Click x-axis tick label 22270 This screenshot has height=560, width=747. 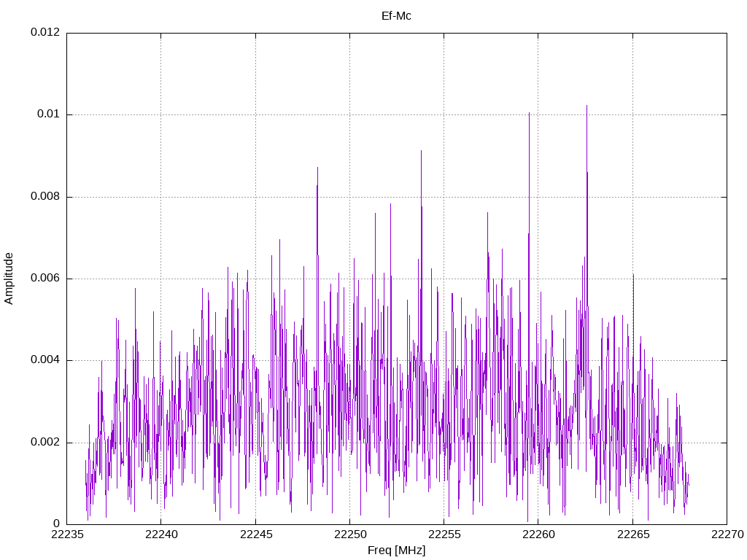point(727,534)
